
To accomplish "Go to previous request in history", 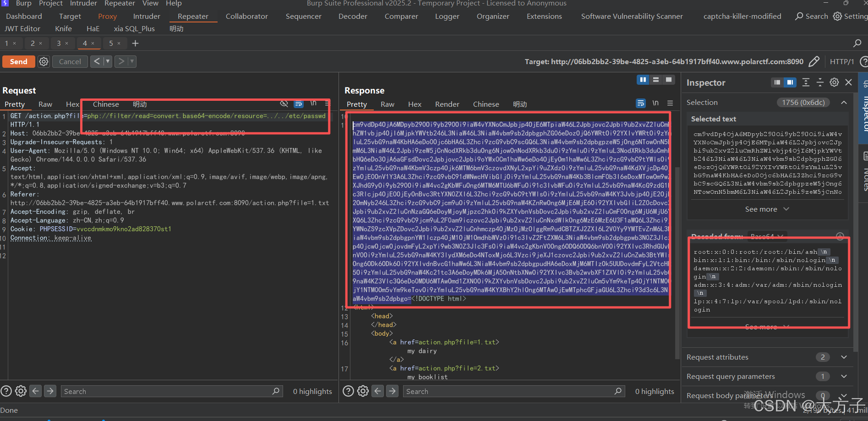I will (x=97, y=61).
